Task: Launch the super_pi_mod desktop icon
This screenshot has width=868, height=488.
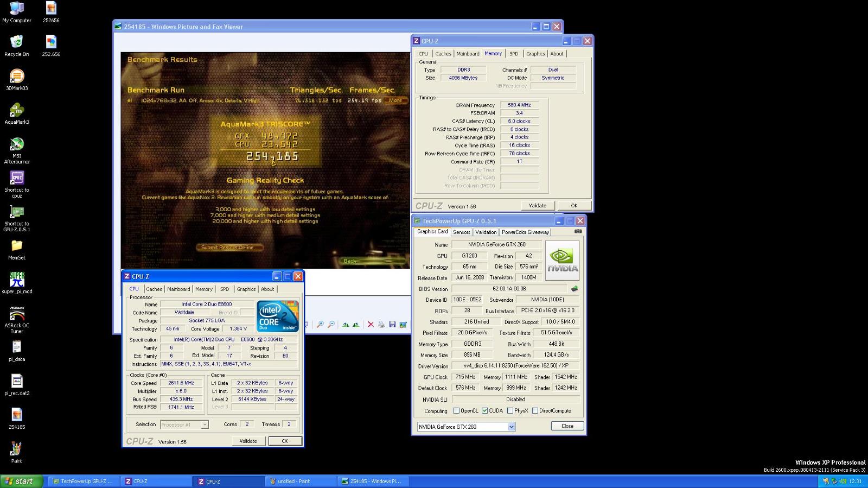Action: coord(17,283)
